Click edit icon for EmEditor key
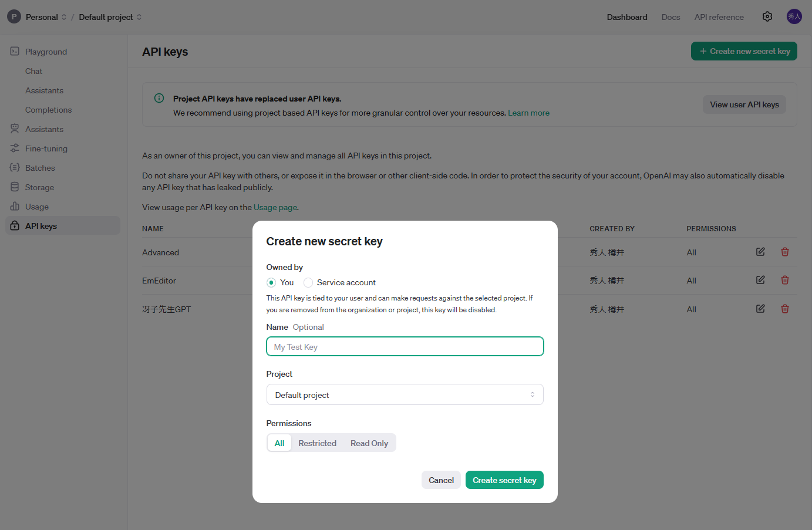This screenshot has width=812, height=530. [760, 280]
